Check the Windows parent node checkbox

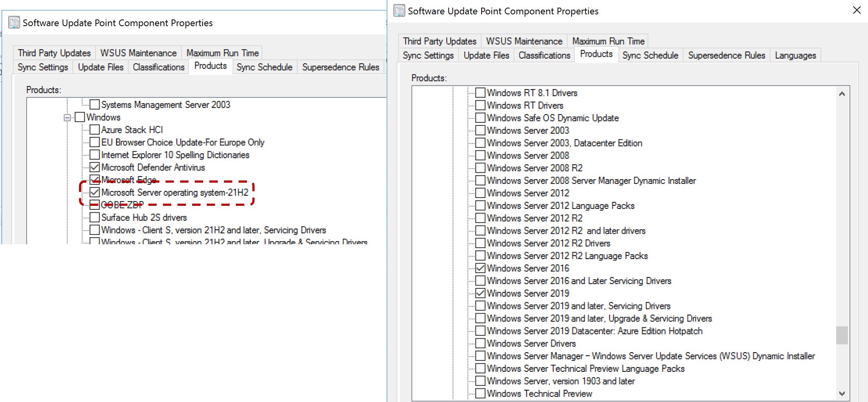tap(79, 117)
